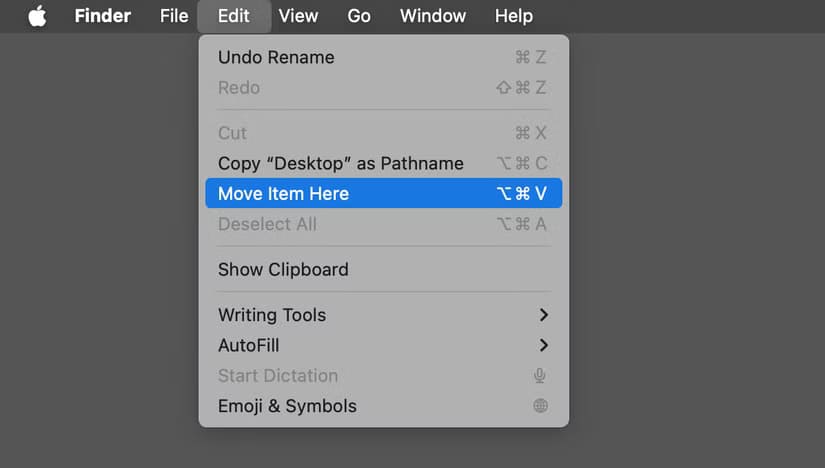Open the Go menu
The height and width of the screenshot is (468, 825).
pos(359,16)
